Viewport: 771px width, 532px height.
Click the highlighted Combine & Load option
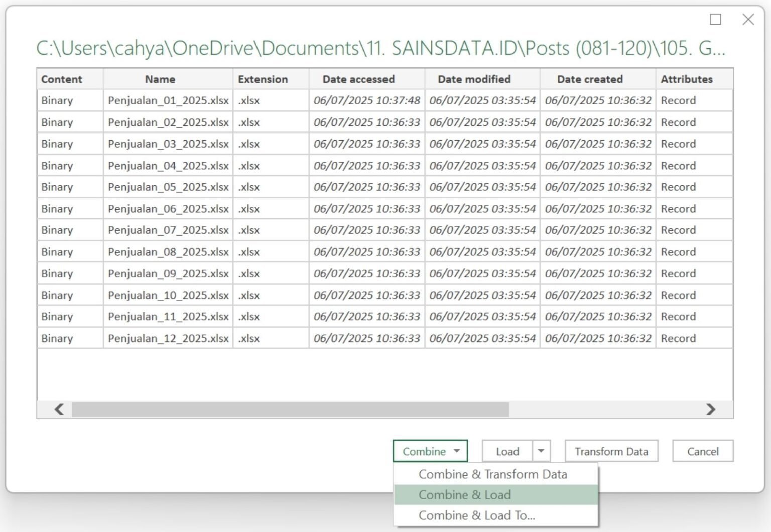coord(464,494)
